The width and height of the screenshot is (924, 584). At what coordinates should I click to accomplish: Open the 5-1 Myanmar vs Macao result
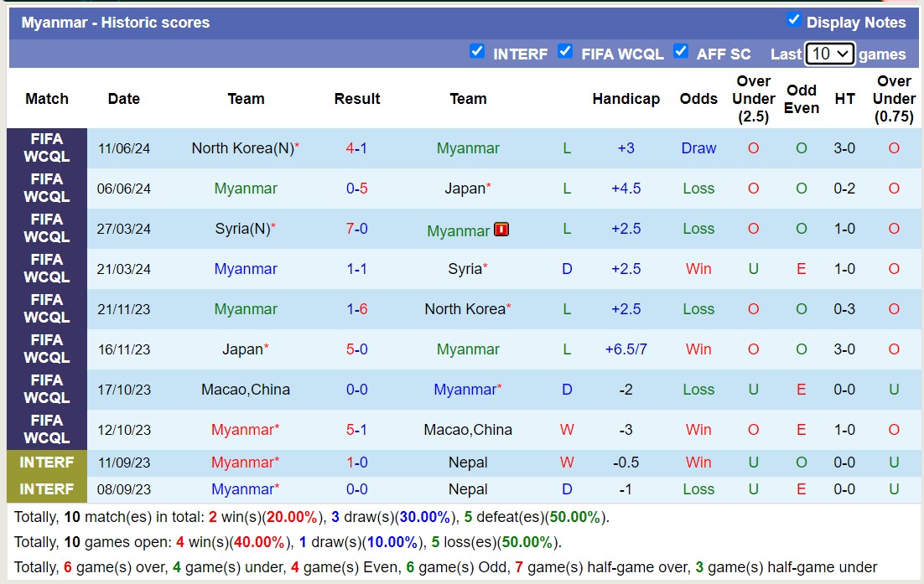pyautogui.click(x=356, y=430)
